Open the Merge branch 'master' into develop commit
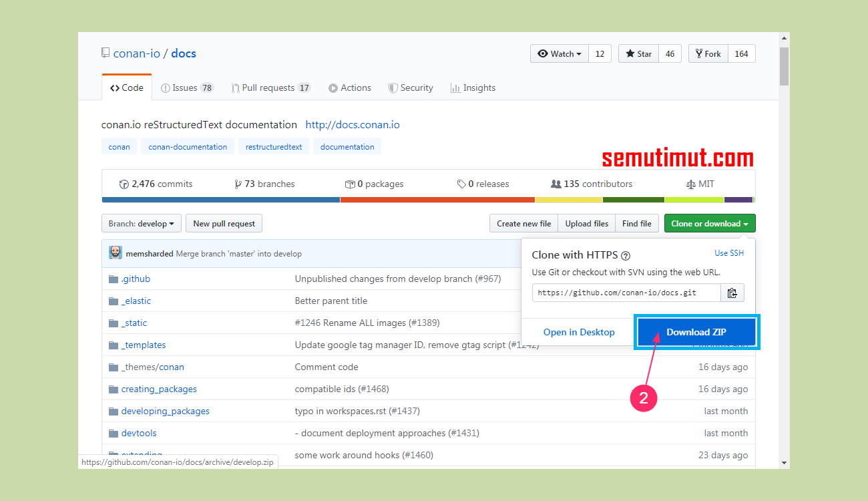 click(x=239, y=254)
